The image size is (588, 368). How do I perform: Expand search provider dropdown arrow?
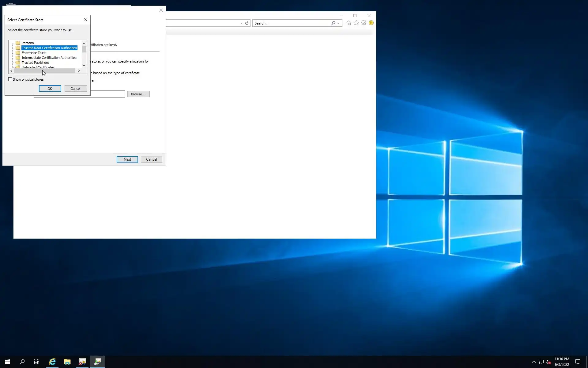click(x=338, y=23)
